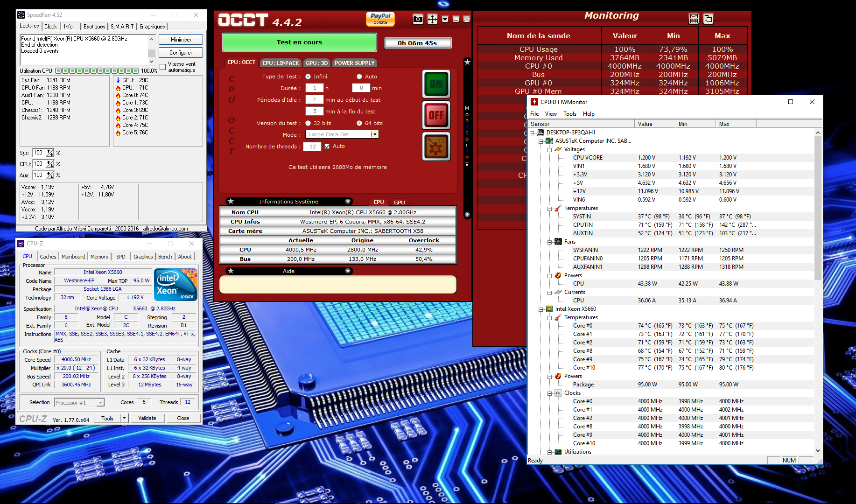Viewport: 856px width, 504px height.
Task: Toggle the Auto threads checkbox in OCCT
Action: point(327,147)
